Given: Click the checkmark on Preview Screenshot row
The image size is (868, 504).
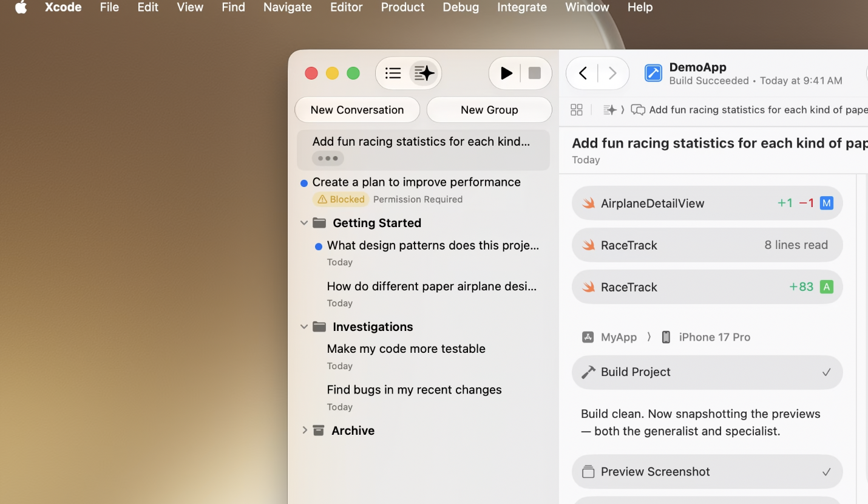Looking at the screenshot, I should tap(826, 472).
